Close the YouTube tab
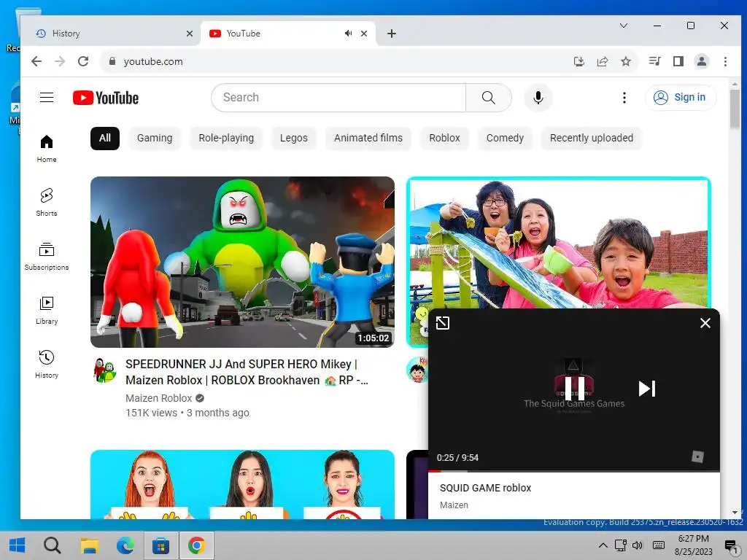 pyautogui.click(x=364, y=34)
